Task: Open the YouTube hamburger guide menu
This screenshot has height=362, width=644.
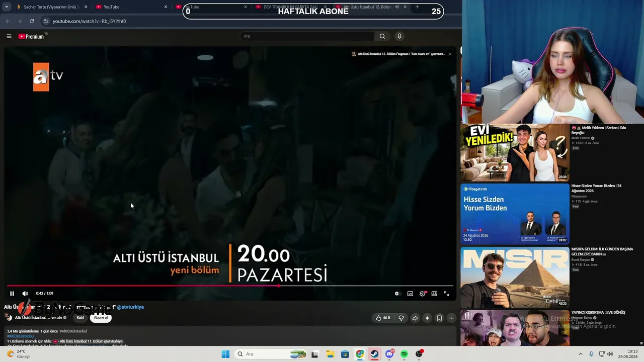Action: pos(9,36)
